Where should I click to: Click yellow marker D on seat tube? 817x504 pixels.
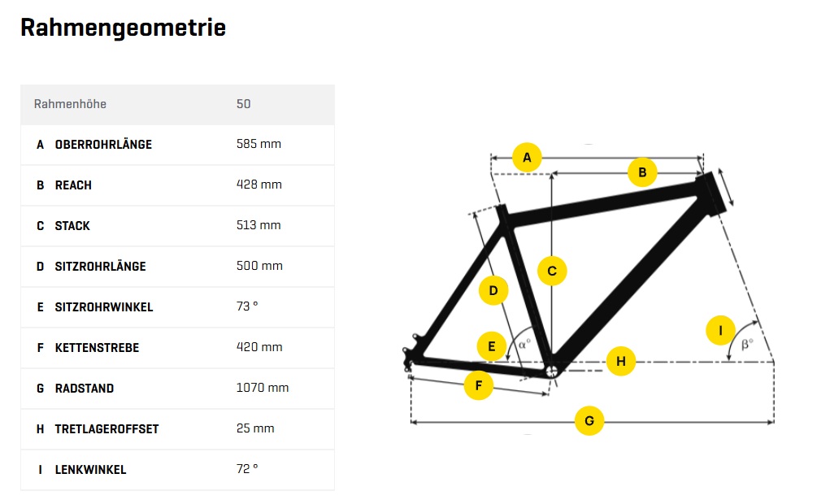(x=493, y=290)
